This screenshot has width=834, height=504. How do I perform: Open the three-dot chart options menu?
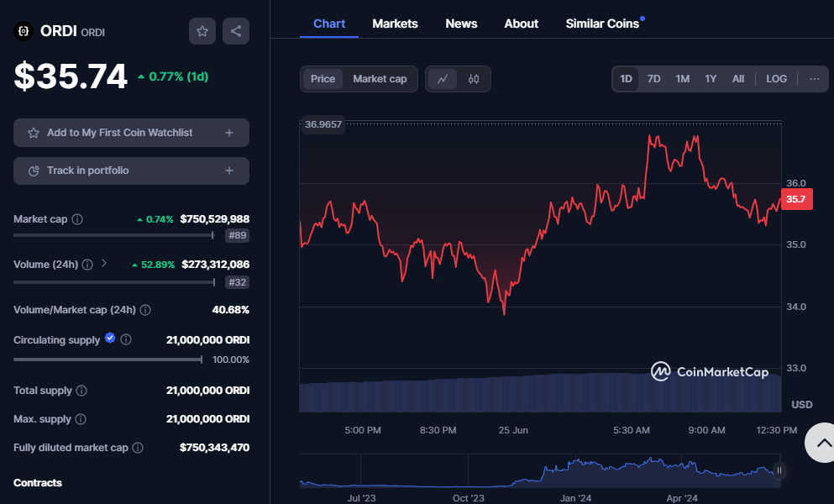(x=814, y=79)
